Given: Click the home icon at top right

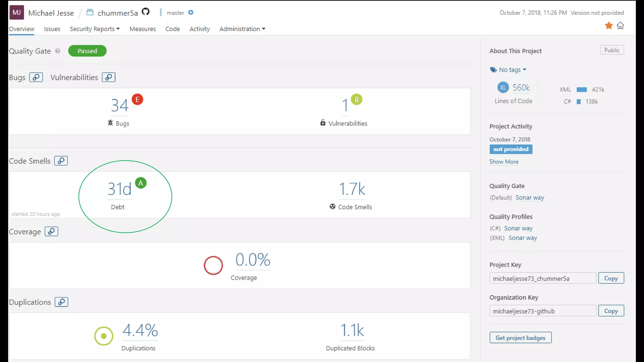Looking at the screenshot, I should click(x=620, y=25).
